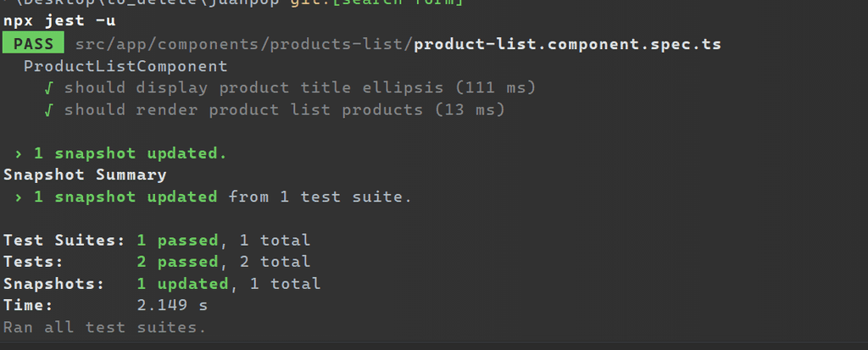Click the 'Snapshot Summary' heading

(85, 175)
